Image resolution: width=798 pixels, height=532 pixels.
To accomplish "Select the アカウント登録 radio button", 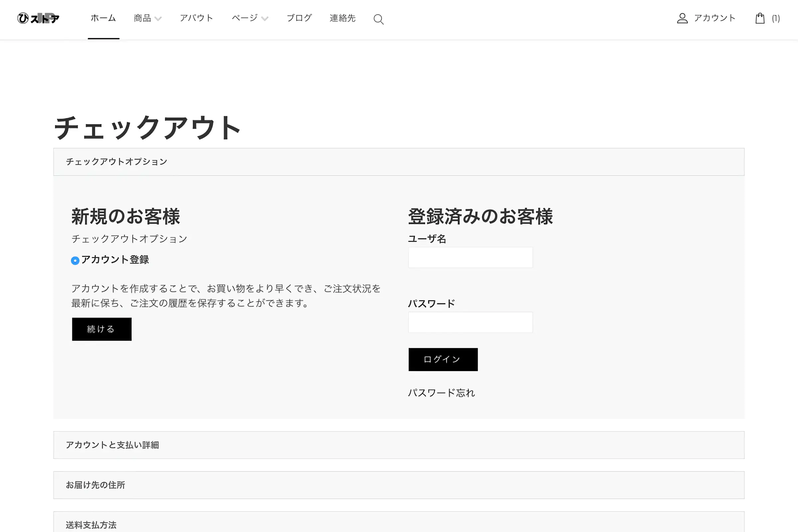I will tap(75, 261).
